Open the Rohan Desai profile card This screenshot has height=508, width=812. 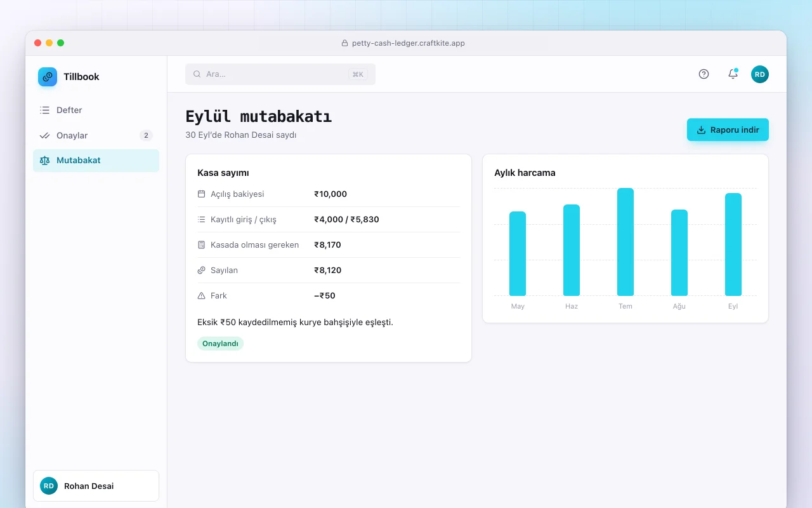click(96, 486)
